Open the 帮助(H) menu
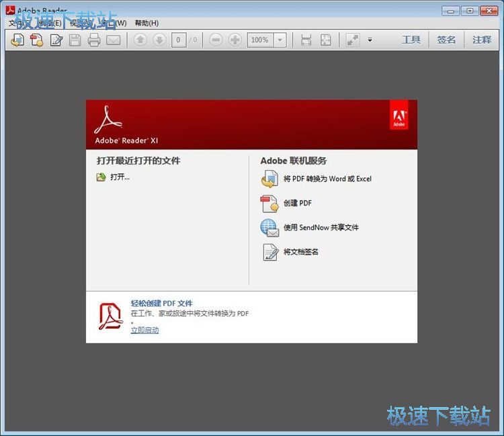The width and height of the screenshot is (504, 436). (146, 23)
